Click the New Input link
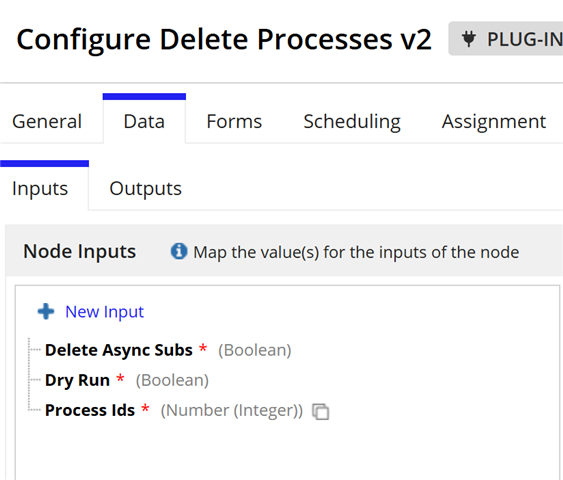This screenshot has width=563, height=480. (104, 312)
